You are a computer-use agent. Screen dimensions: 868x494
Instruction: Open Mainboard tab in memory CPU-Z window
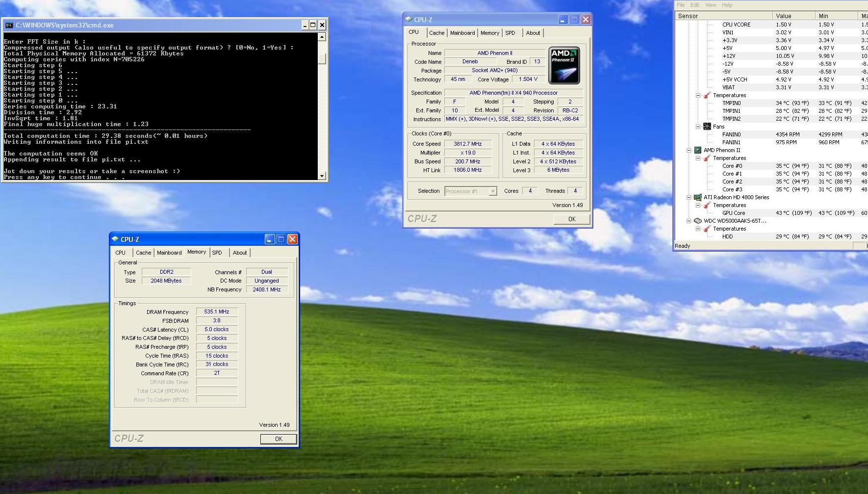169,253
